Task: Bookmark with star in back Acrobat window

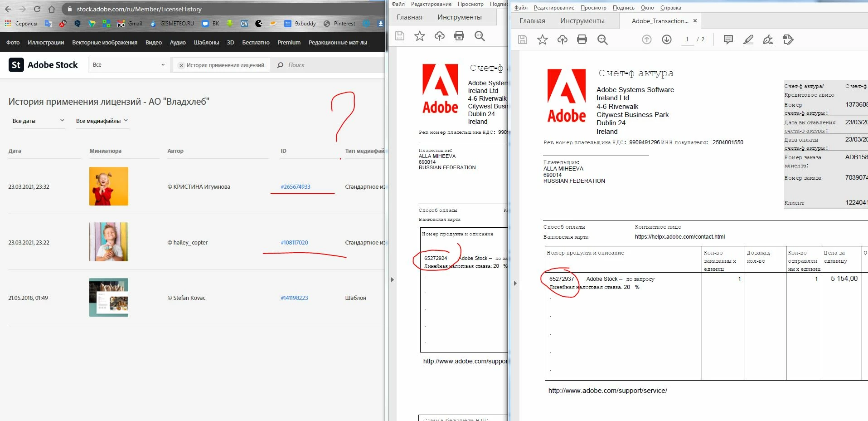Action: pyautogui.click(x=420, y=36)
